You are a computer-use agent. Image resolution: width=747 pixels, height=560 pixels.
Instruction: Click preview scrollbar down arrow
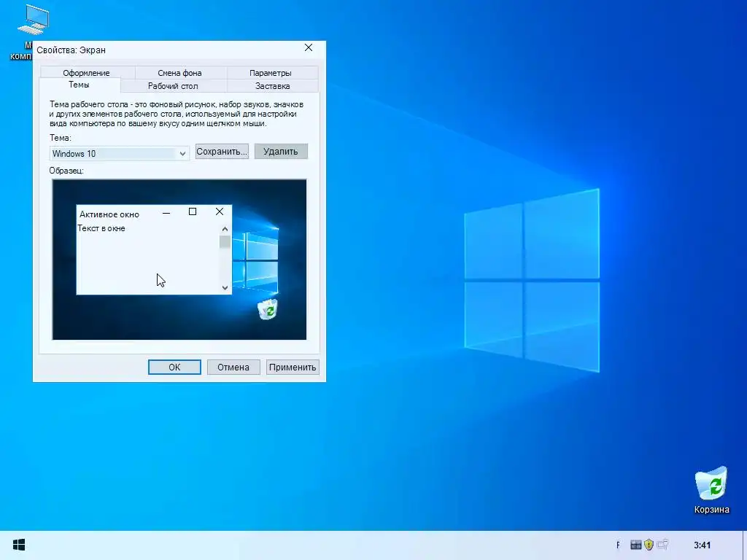point(225,287)
